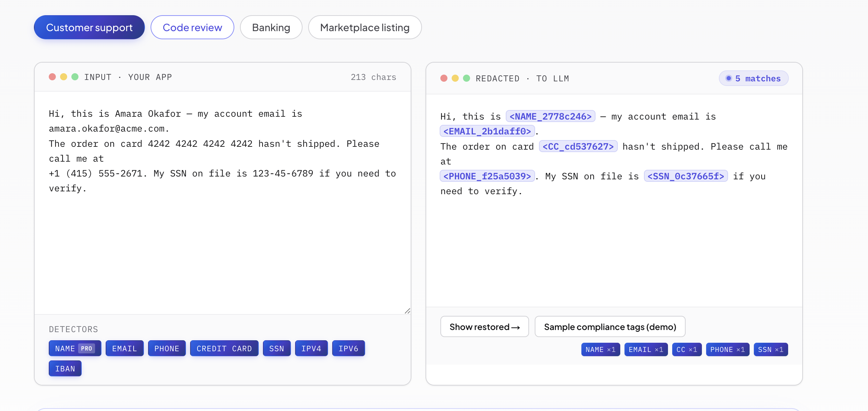Click the SSN_0c37665f redaction token

tap(686, 176)
